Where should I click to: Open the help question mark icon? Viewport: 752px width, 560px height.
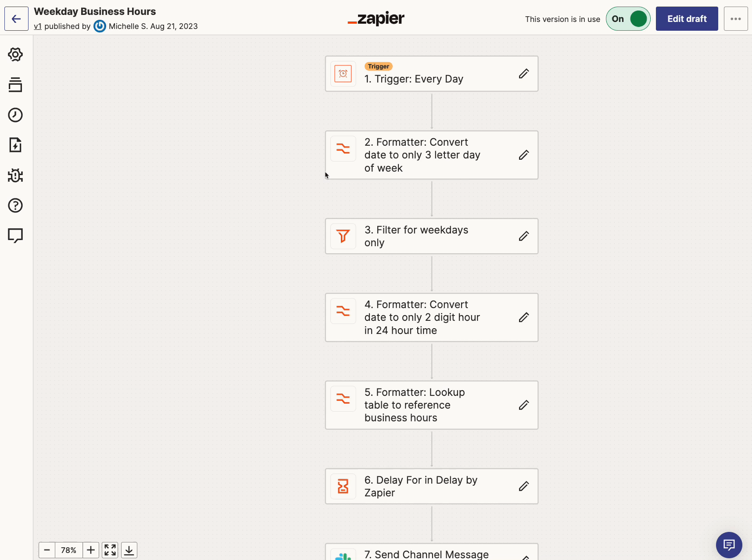(15, 205)
